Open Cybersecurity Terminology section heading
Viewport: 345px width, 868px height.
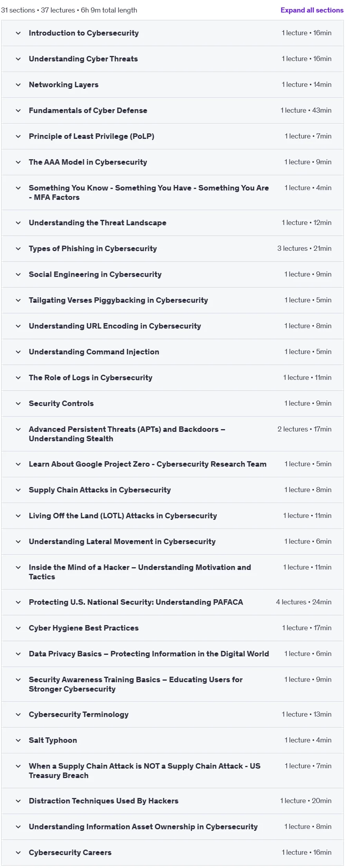79,715
